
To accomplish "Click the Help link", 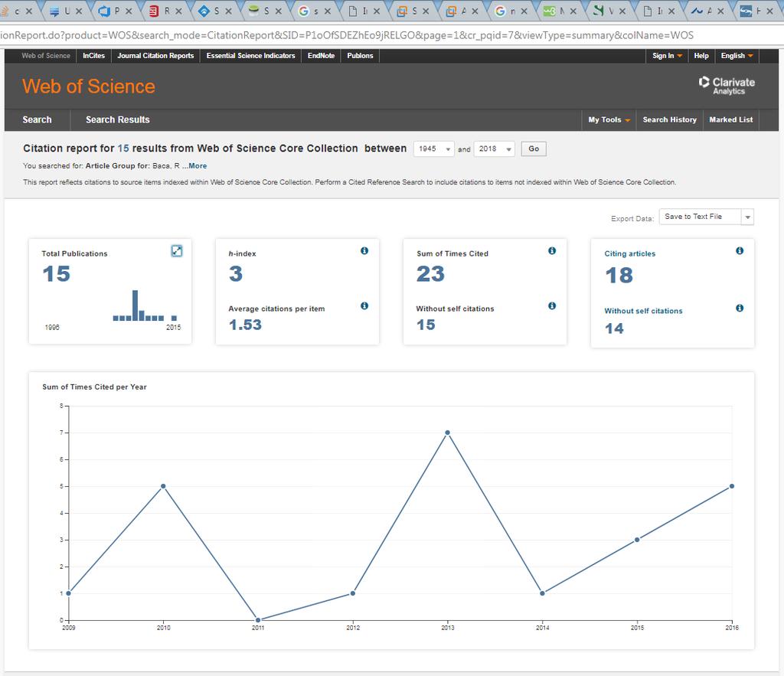I will [x=701, y=56].
